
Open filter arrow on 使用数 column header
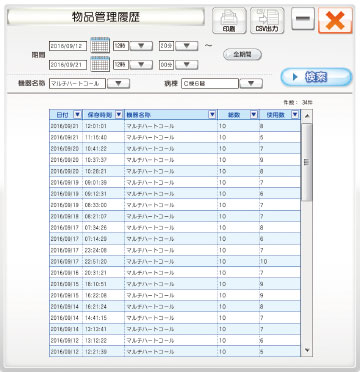(295, 115)
